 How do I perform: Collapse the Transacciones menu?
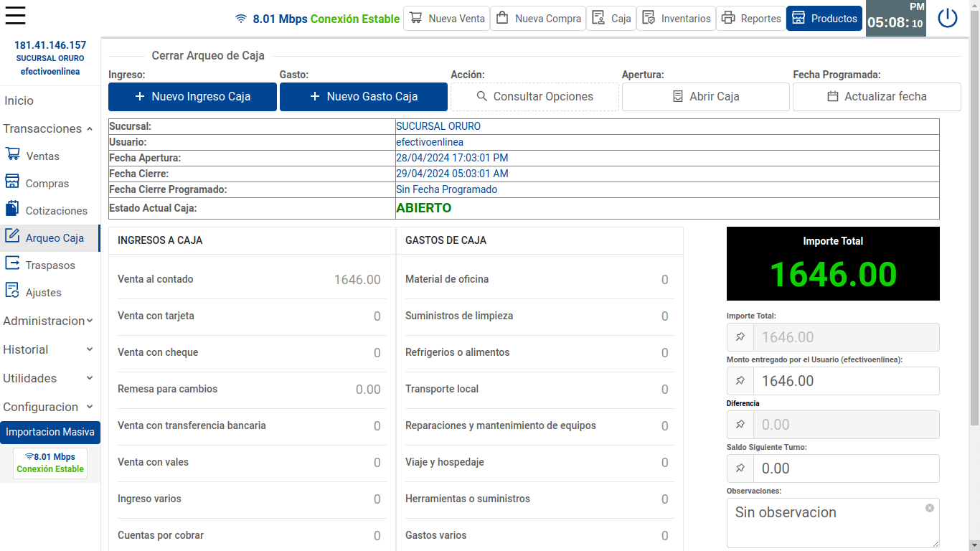[x=49, y=128]
